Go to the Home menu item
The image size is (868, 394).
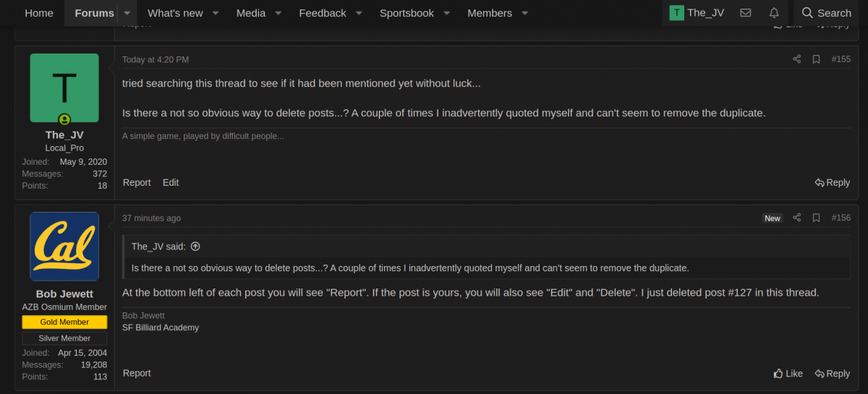(x=39, y=13)
